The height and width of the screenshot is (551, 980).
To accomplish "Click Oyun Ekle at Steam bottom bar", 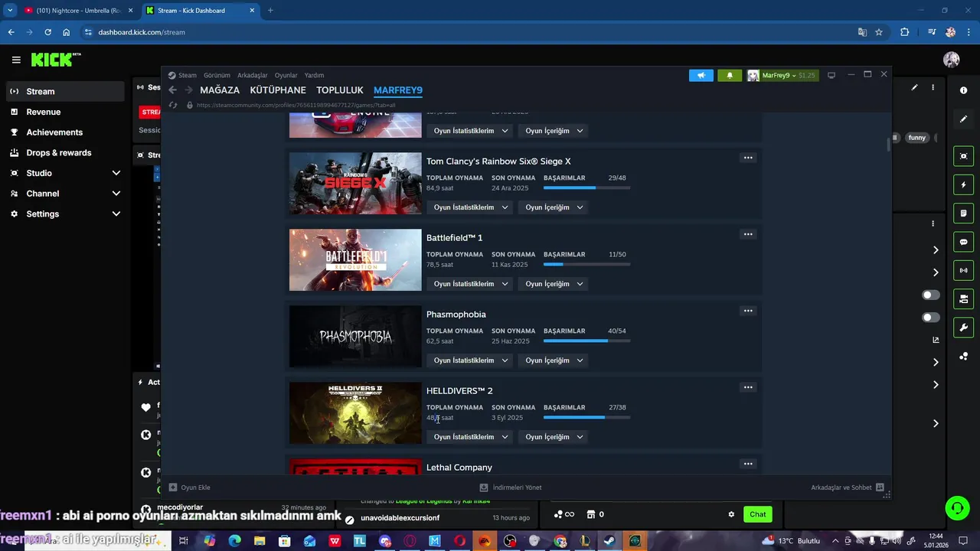I will click(x=189, y=487).
